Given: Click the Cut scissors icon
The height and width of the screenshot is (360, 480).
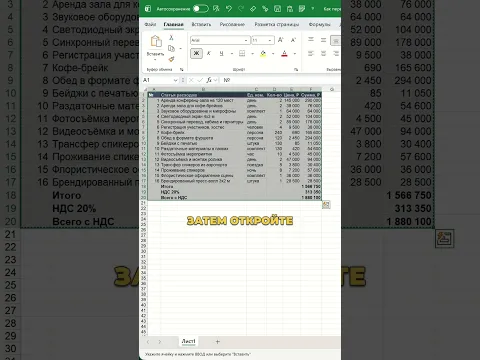Looking at the screenshot, I should 171,38.
